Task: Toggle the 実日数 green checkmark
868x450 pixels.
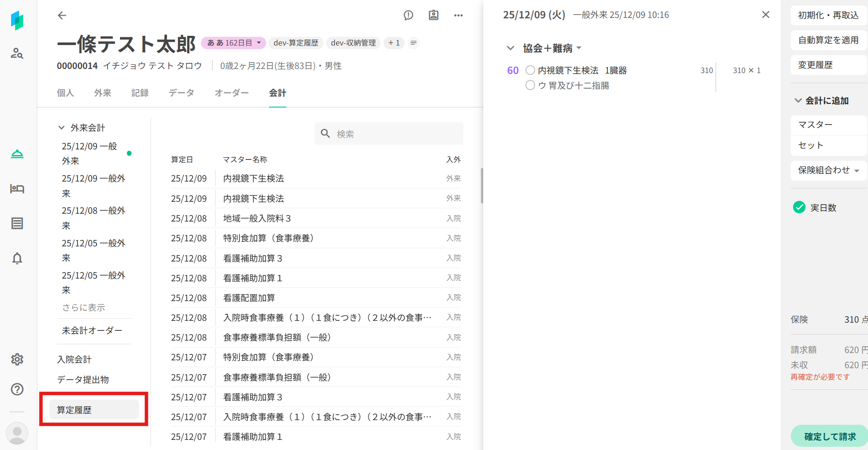Action: coord(799,207)
